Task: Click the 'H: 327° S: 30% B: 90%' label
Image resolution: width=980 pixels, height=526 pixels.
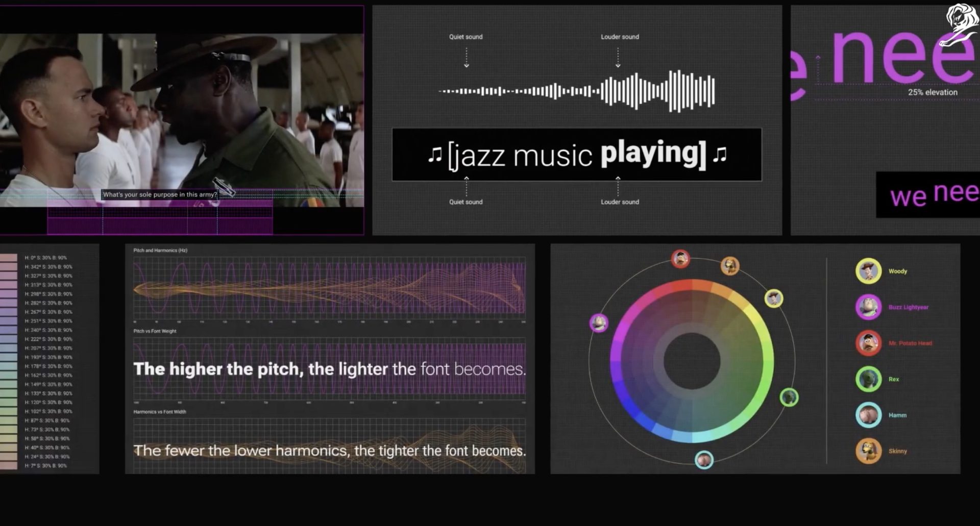Action: 48,276
